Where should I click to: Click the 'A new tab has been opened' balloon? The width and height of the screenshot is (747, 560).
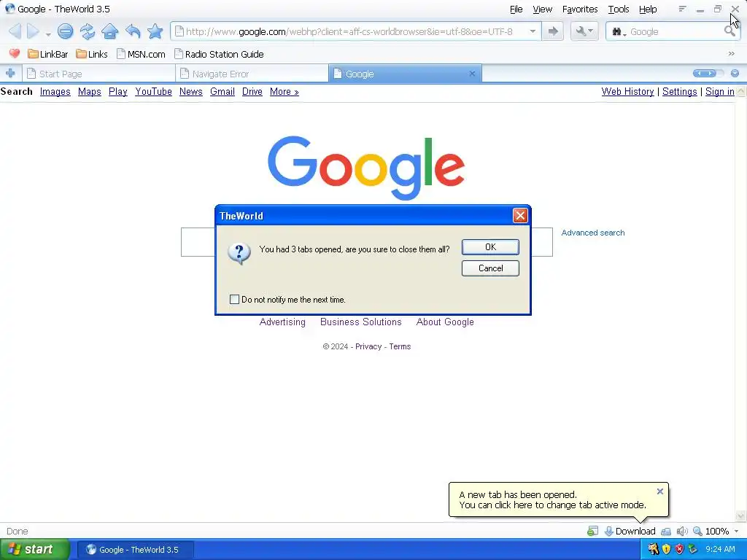(x=552, y=499)
